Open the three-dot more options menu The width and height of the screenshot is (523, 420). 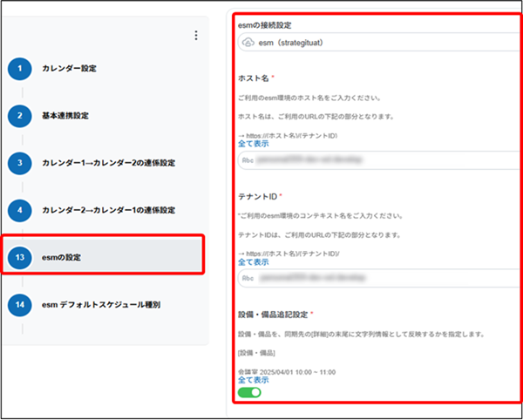click(196, 36)
